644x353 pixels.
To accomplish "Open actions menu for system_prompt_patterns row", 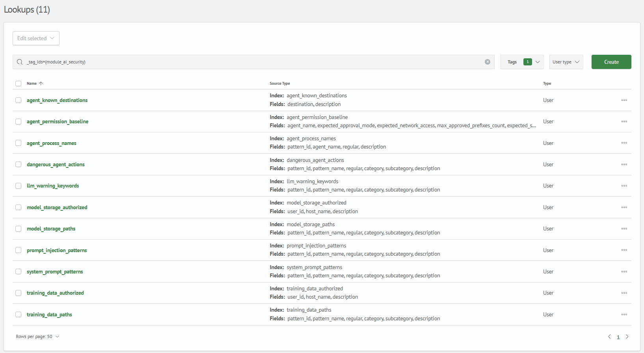I will 624,271.
